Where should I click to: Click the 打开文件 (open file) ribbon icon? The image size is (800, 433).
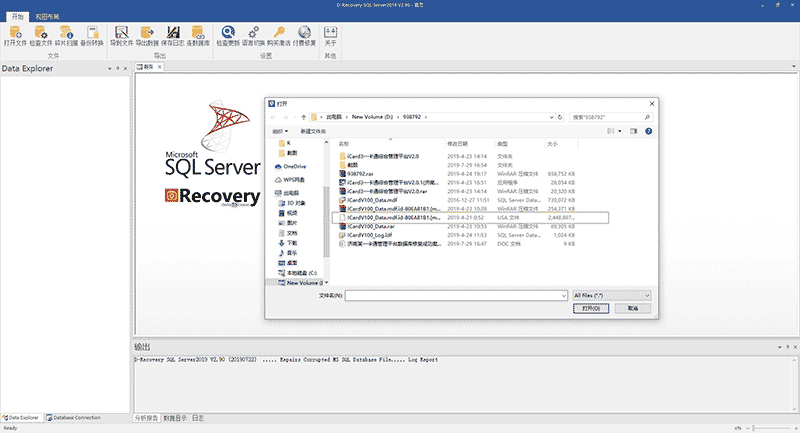click(x=15, y=36)
